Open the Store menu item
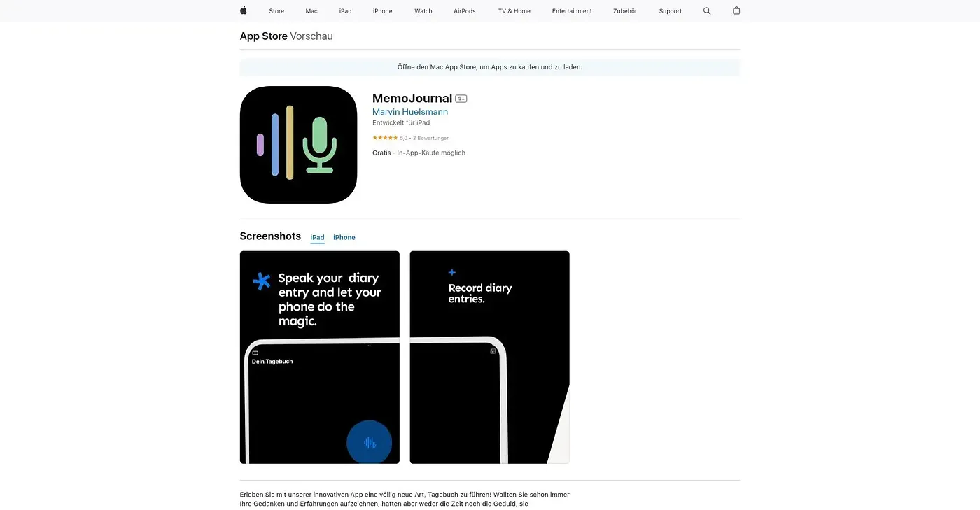The image size is (980, 510). 276,11
